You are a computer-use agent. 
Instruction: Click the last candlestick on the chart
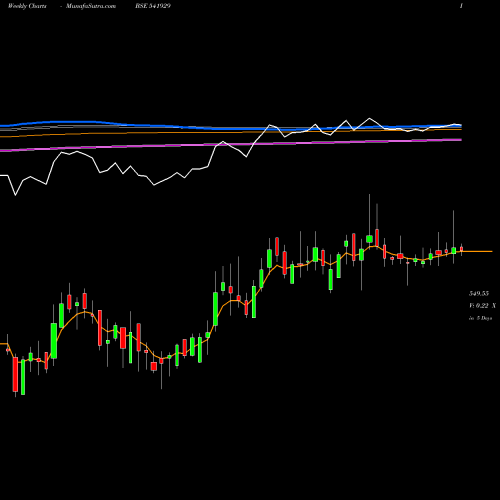pos(461,249)
